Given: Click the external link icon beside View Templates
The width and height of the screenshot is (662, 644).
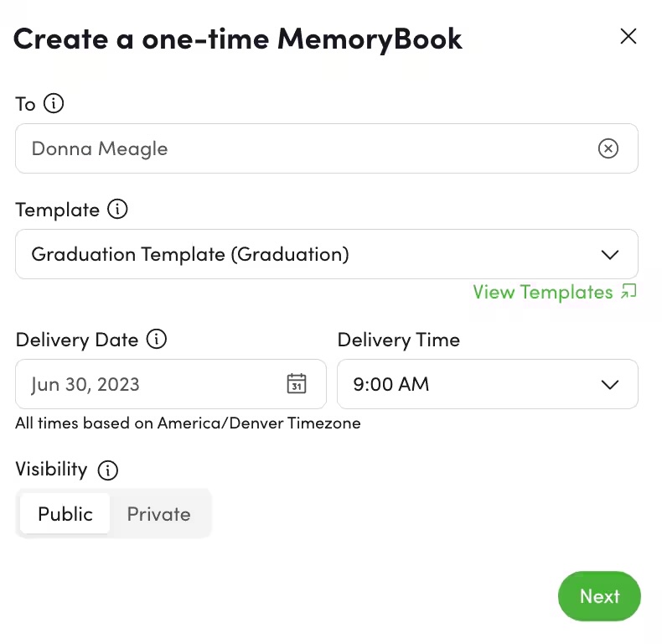Looking at the screenshot, I should [628, 292].
